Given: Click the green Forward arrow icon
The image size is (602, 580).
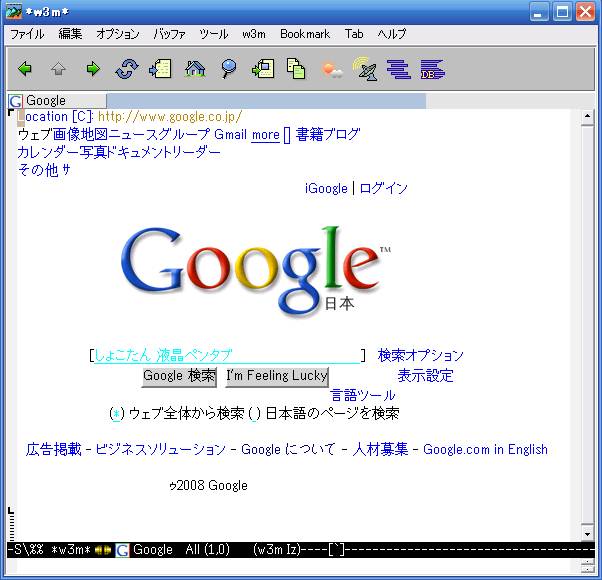Looking at the screenshot, I should pos(93,69).
